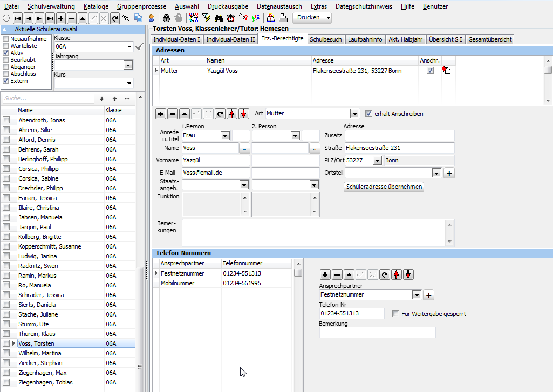This screenshot has width=553, height=392.
Task: Click the lightning filter icon in toolbar
Action: (x=206, y=18)
